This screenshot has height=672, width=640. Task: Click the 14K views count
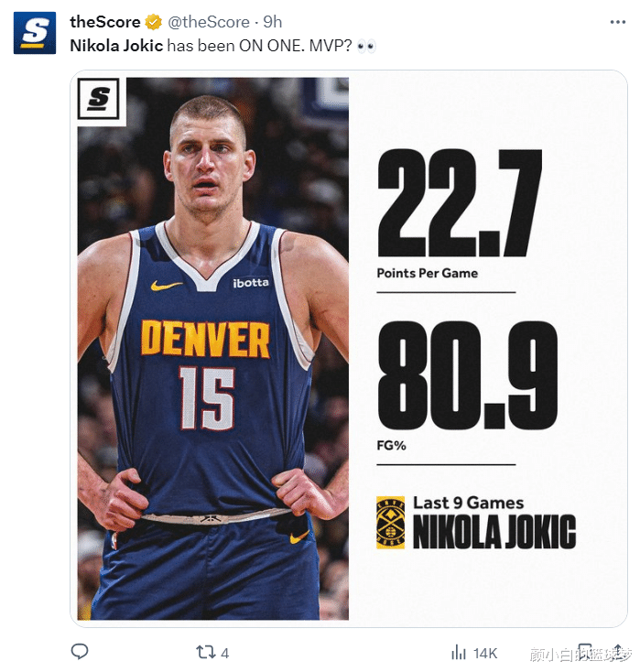click(x=485, y=653)
